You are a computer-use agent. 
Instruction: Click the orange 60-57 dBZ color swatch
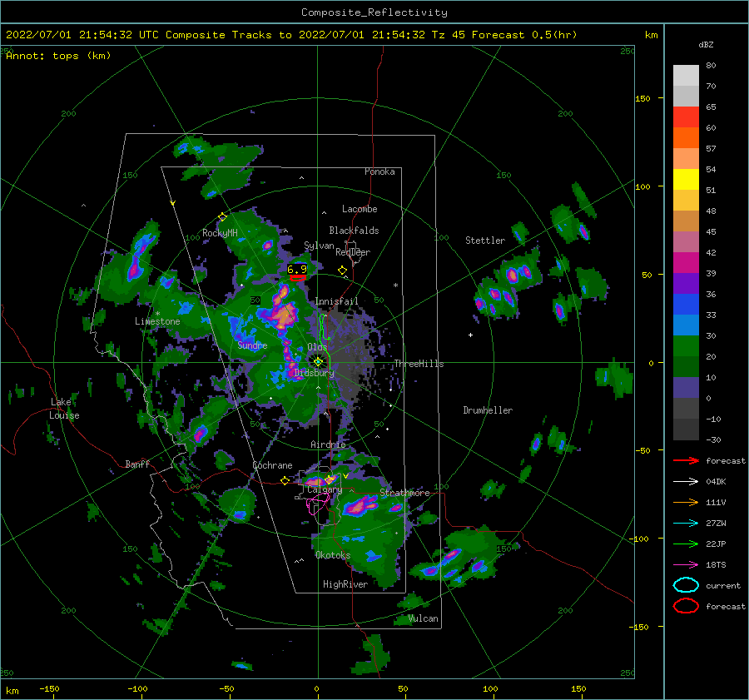686,138
